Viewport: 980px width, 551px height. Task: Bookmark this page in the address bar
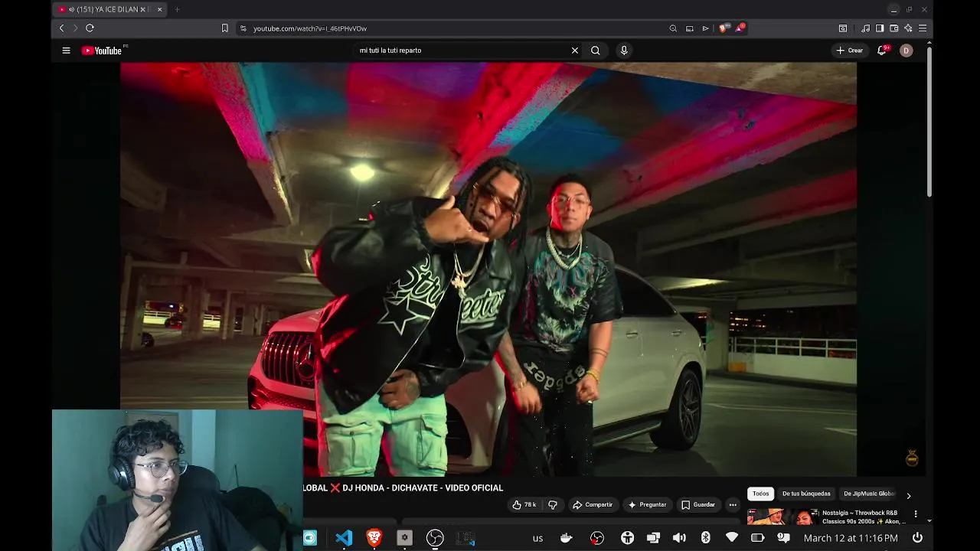point(224,28)
